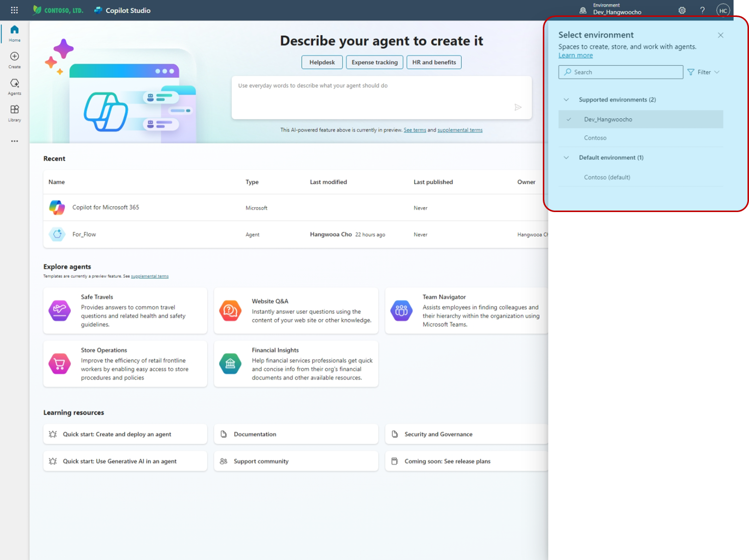Viewport: 749px width, 560px height.
Task: Sort by Last modified column header
Action: pos(329,182)
